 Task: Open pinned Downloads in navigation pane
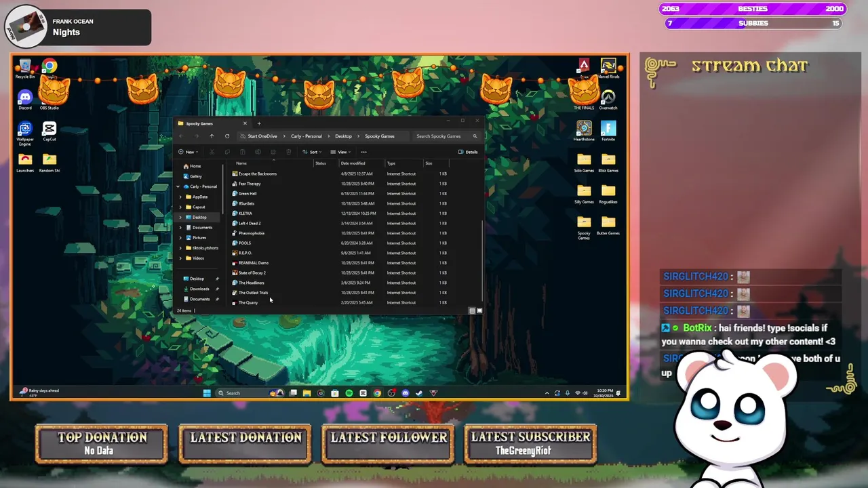click(x=199, y=289)
